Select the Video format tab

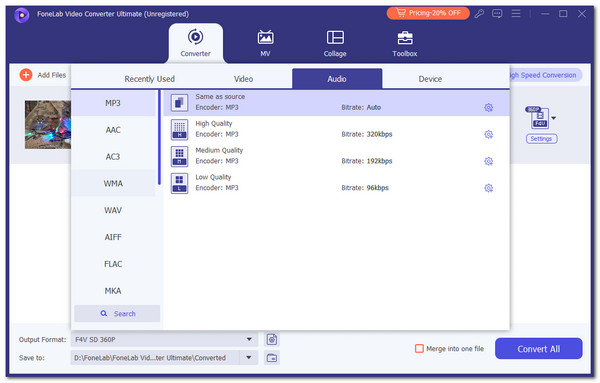(243, 79)
